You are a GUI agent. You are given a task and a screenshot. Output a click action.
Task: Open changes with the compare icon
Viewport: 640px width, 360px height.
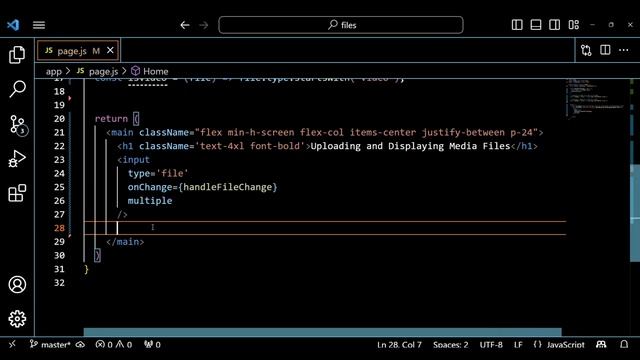pyautogui.click(x=586, y=50)
